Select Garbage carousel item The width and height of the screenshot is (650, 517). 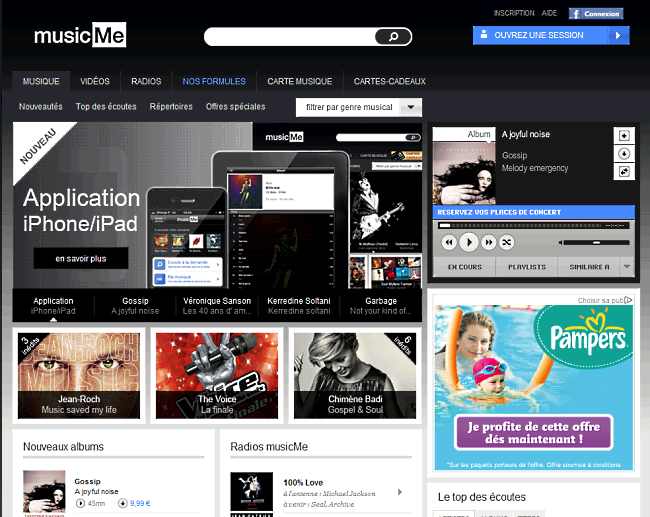coord(381,306)
